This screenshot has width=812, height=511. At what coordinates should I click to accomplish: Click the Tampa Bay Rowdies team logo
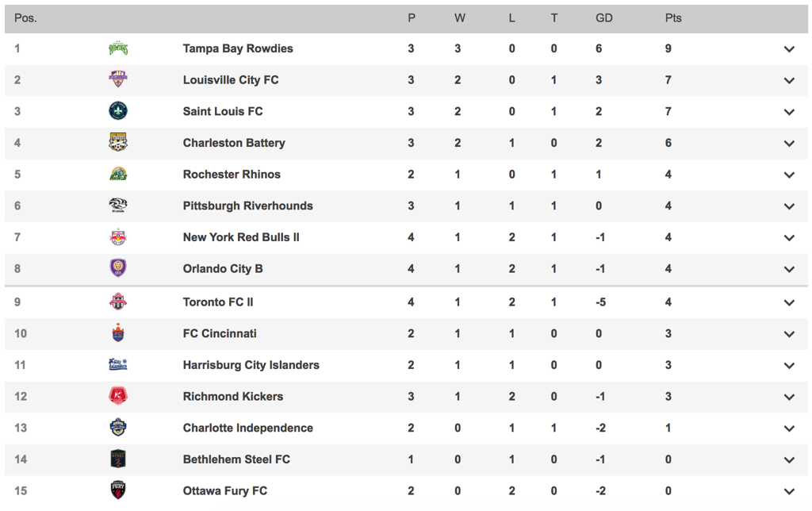pyautogui.click(x=118, y=48)
